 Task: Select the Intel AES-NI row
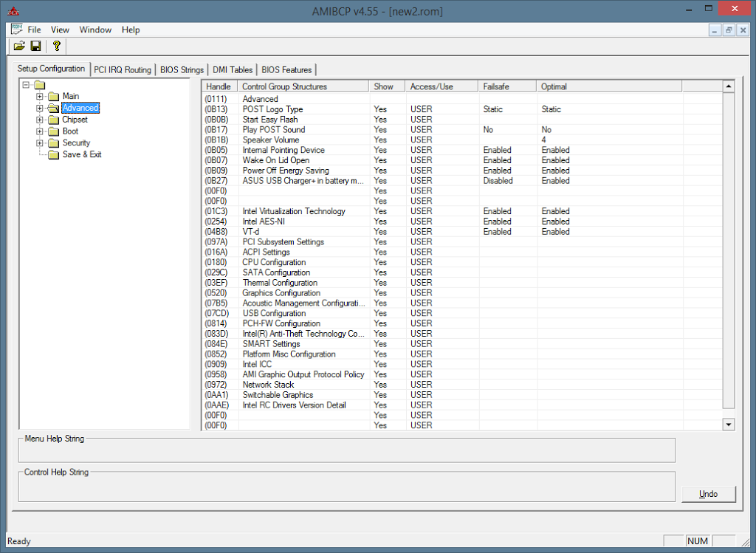(462, 221)
